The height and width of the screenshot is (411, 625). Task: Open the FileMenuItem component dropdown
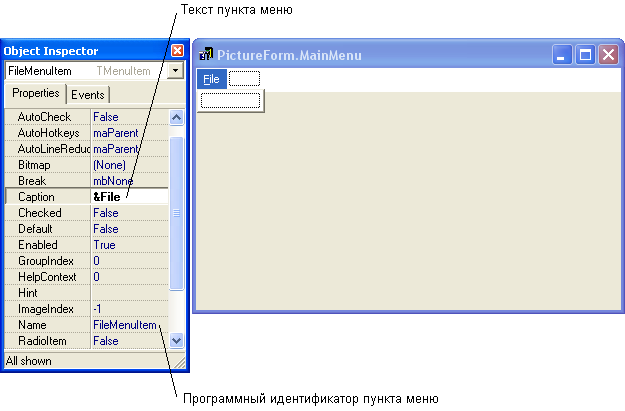click(177, 71)
